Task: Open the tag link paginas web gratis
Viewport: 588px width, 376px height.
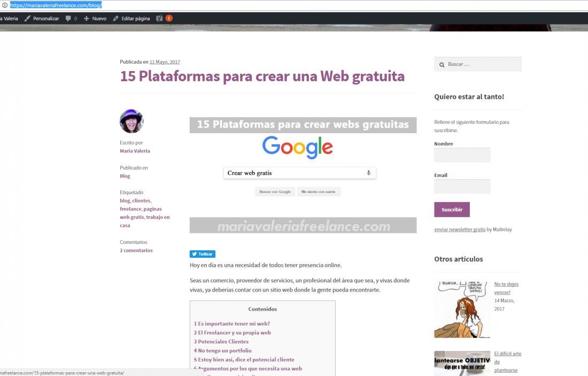Action: 141,213
